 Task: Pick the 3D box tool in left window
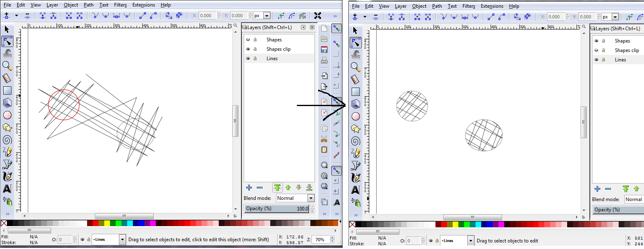7,103
